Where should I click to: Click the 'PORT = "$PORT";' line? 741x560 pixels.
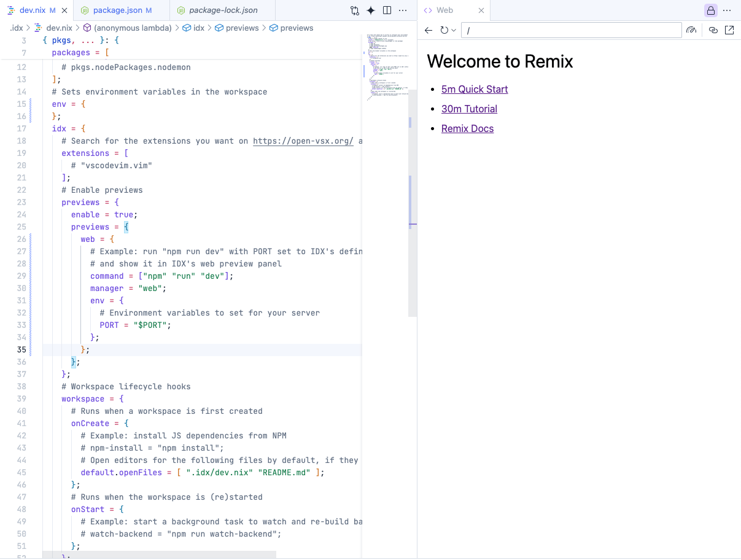[x=135, y=325]
